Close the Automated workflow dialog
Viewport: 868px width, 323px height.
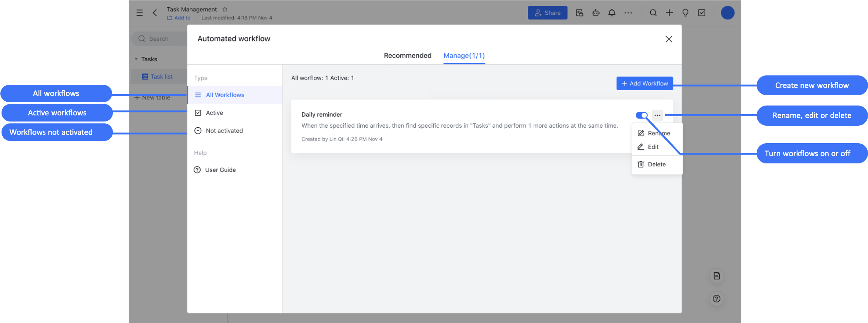pos(669,39)
